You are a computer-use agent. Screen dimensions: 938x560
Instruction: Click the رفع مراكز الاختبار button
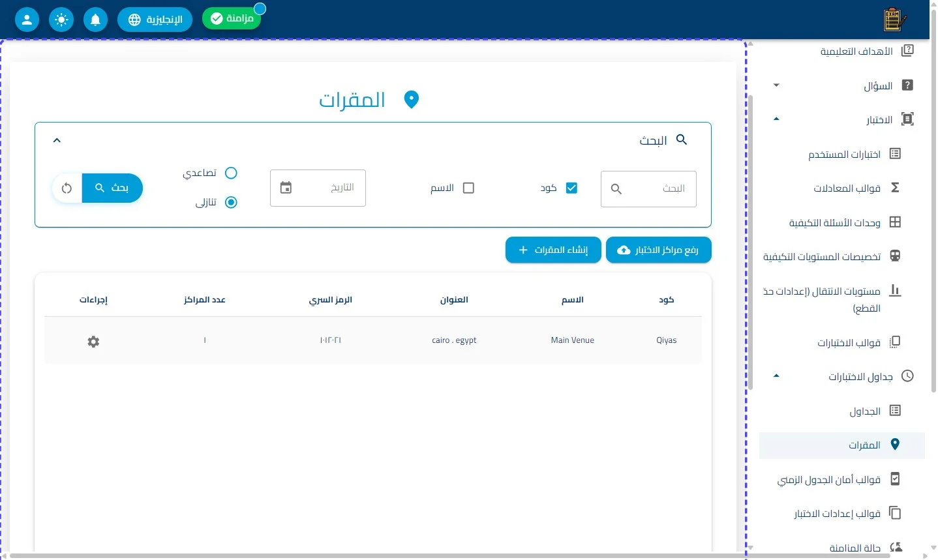click(x=659, y=250)
